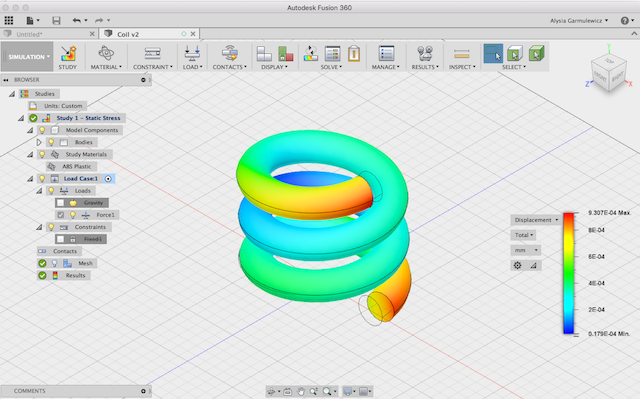Click the Material toolbar icon
This screenshot has height=399, width=640.
(x=106, y=53)
